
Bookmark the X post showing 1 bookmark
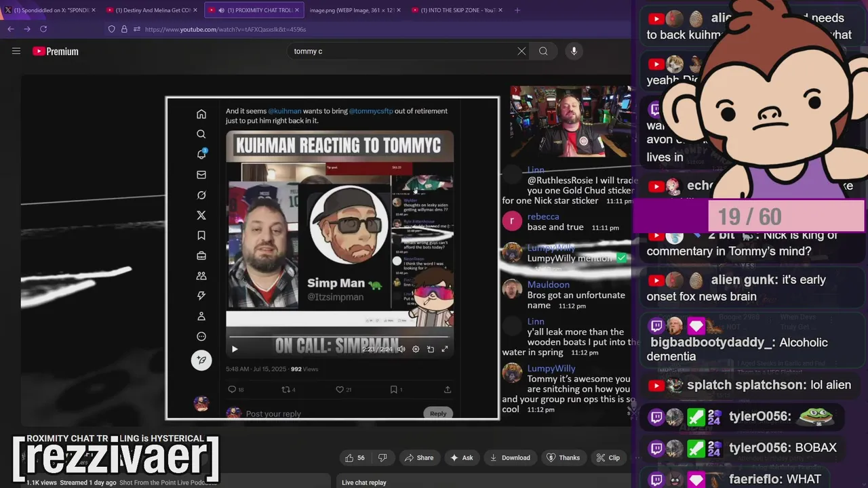click(396, 390)
